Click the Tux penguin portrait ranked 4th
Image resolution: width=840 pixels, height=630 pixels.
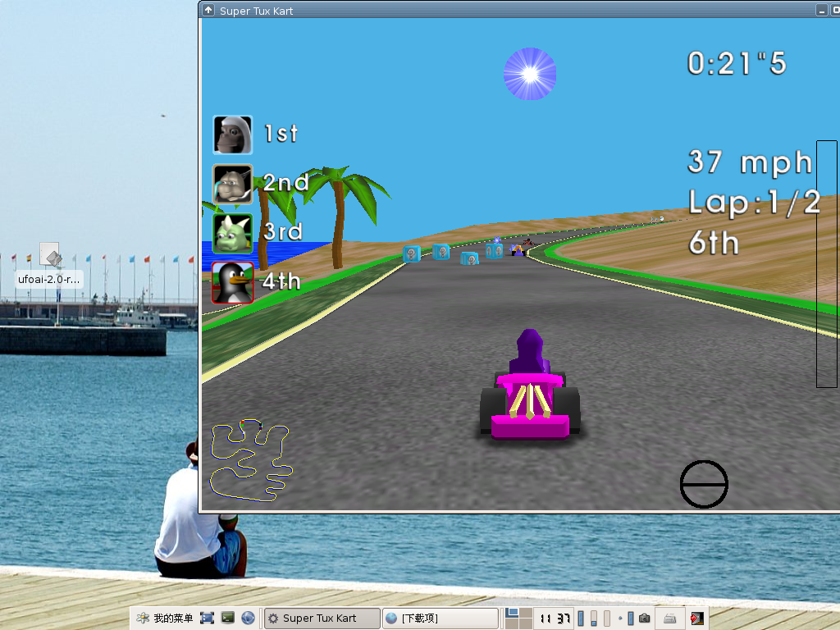[x=232, y=283]
